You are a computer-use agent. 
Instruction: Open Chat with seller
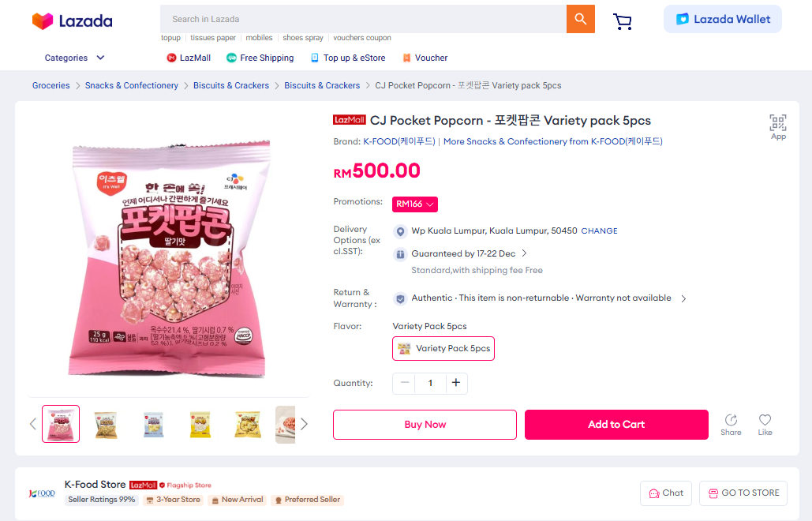click(x=666, y=493)
